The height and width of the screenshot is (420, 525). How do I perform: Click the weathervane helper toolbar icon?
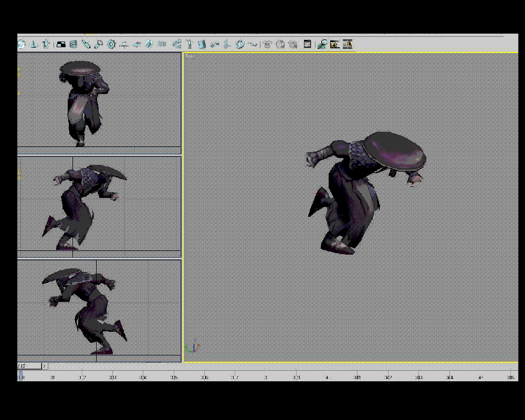coord(124,44)
